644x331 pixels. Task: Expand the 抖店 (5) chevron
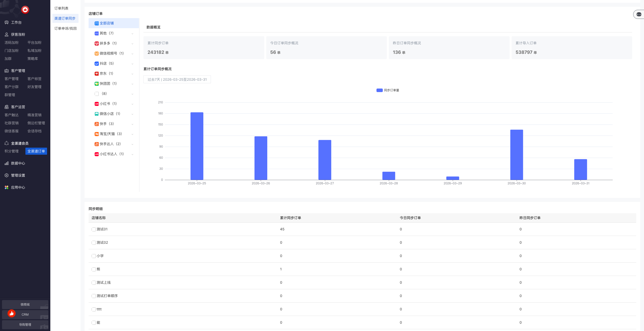(132, 64)
